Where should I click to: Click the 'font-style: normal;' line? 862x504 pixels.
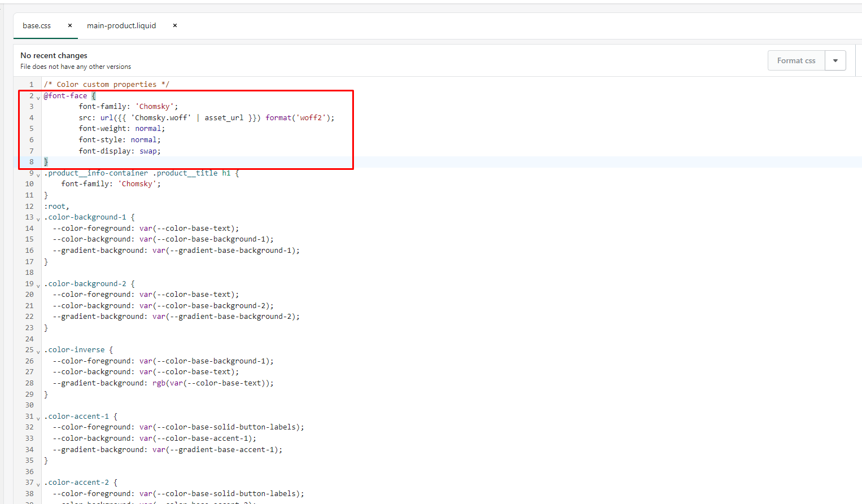pos(120,139)
